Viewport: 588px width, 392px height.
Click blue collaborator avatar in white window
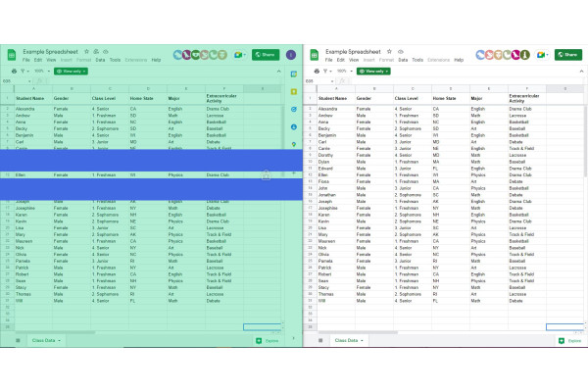pos(480,55)
